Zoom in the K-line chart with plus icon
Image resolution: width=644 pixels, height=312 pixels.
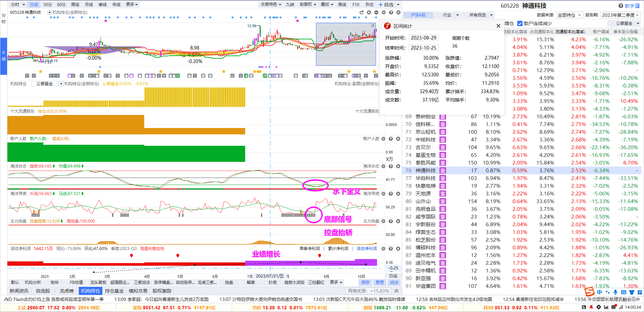[369, 12]
